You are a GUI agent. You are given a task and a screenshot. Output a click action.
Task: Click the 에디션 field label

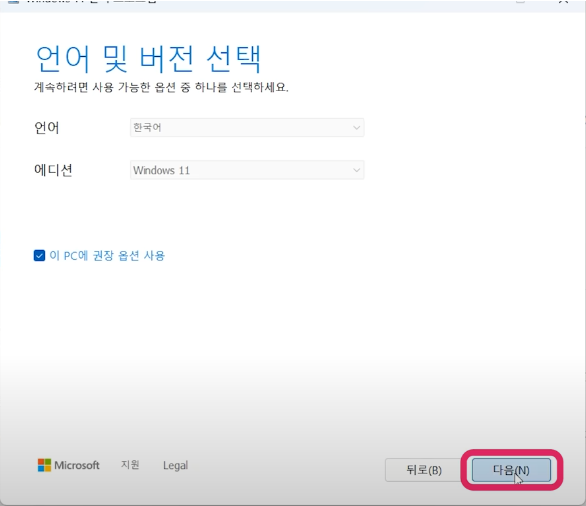[x=53, y=170]
